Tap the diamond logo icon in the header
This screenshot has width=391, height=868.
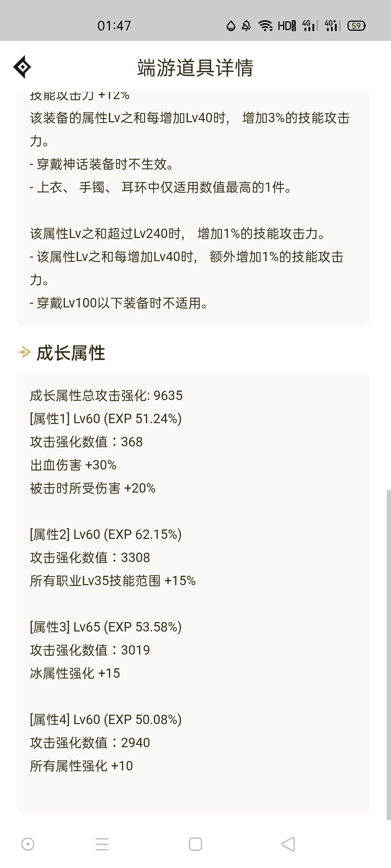[22, 67]
